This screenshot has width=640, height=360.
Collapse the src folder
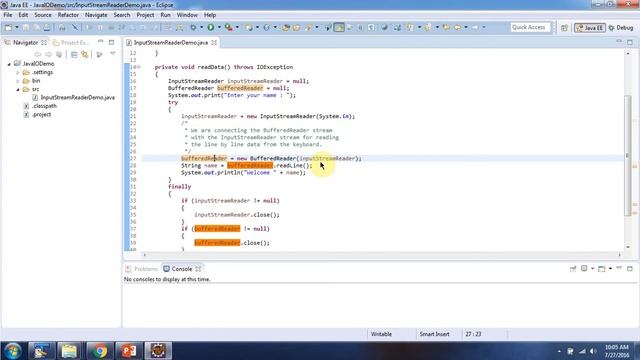[x=18, y=89]
